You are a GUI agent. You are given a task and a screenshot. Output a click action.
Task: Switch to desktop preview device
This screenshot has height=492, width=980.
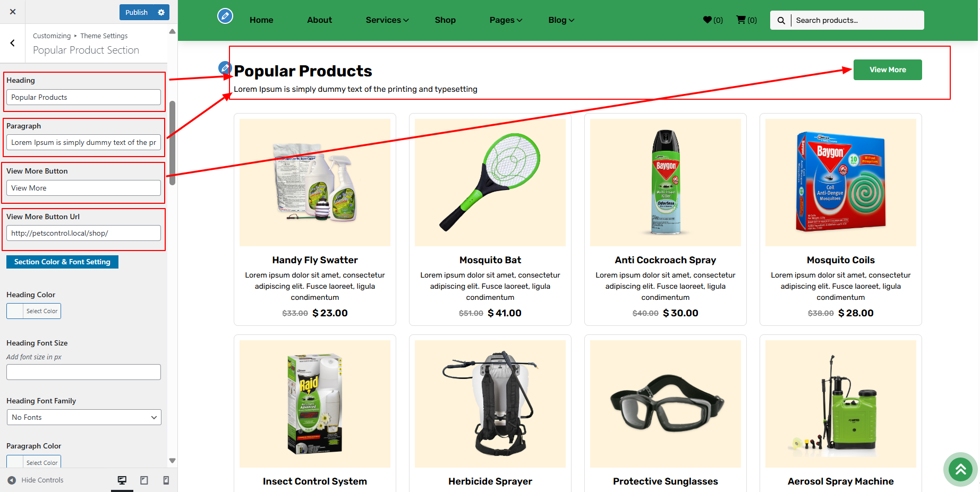pyautogui.click(x=122, y=480)
